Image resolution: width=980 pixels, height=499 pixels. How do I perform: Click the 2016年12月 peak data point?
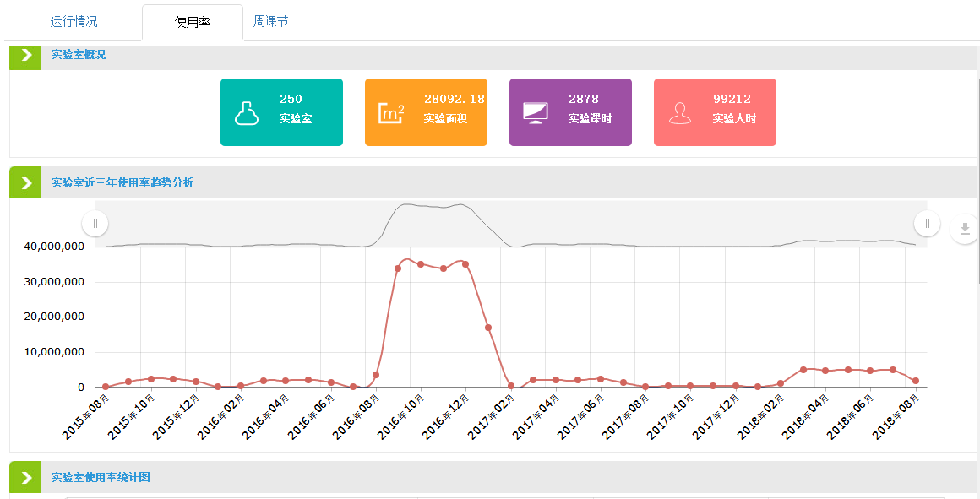point(465,264)
